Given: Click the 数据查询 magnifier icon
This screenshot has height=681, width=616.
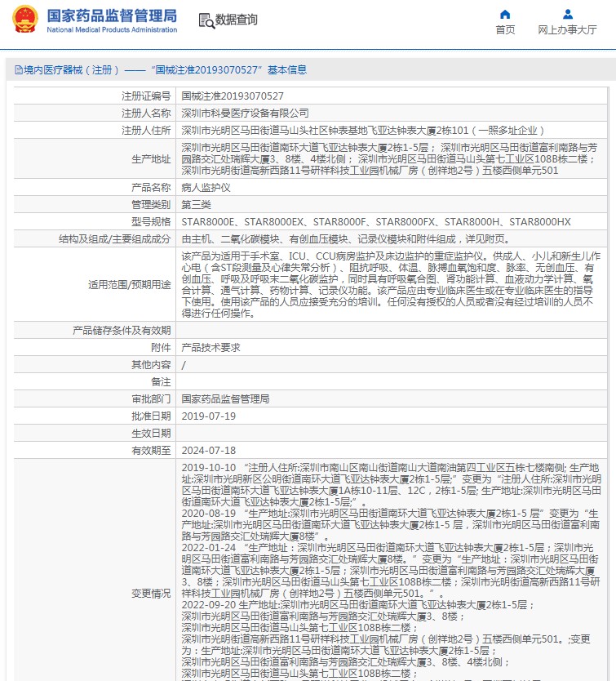Looking at the screenshot, I should [206, 20].
